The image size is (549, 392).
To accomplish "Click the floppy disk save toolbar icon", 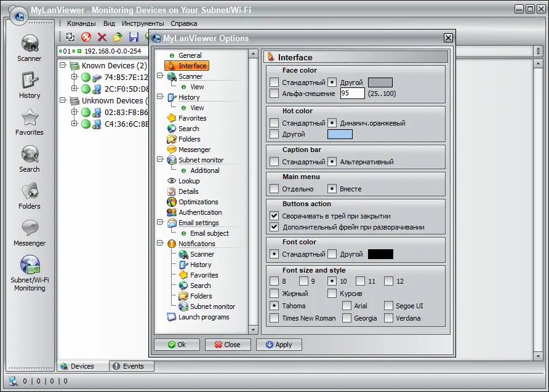I will pyautogui.click(x=134, y=37).
